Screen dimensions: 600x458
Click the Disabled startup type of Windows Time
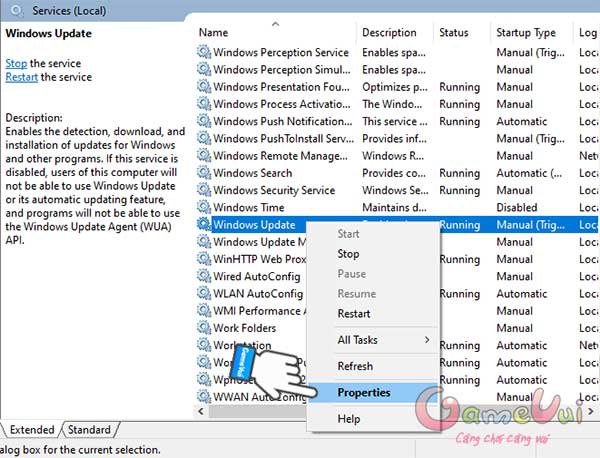pyautogui.click(x=517, y=207)
